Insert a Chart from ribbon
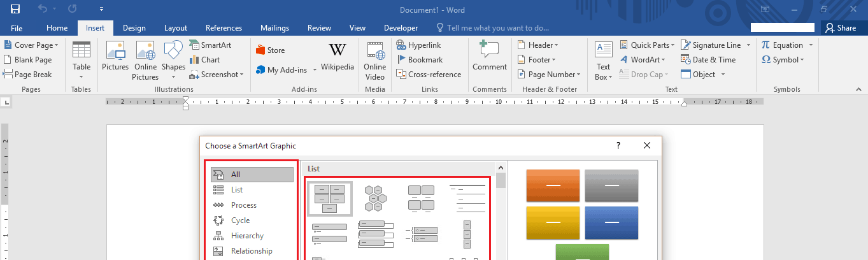 (205, 60)
